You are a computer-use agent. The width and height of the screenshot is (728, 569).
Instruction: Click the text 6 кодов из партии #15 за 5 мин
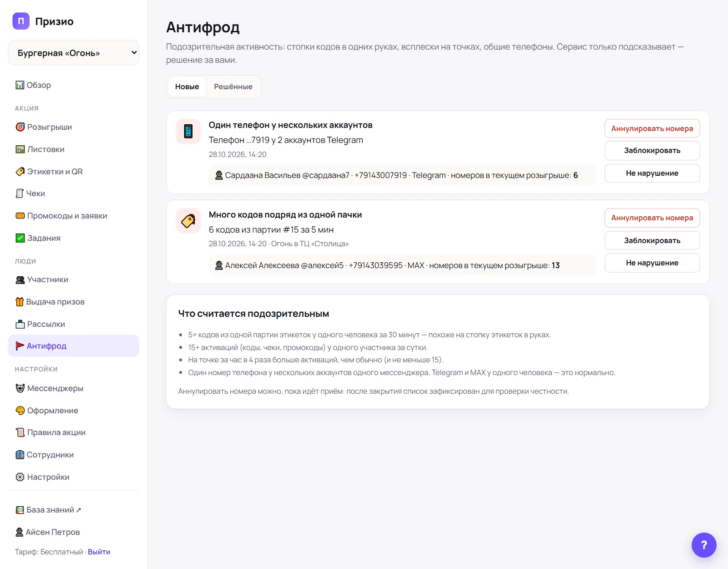coord(271,230)
